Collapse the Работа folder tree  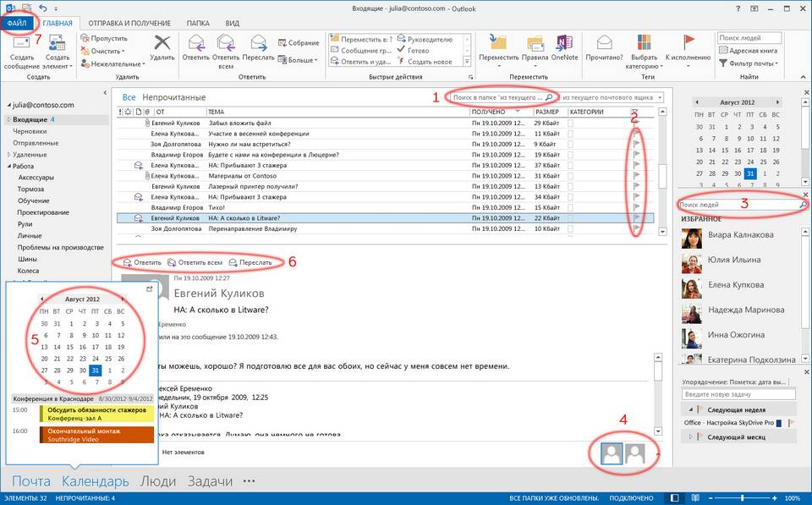(9, 167)
